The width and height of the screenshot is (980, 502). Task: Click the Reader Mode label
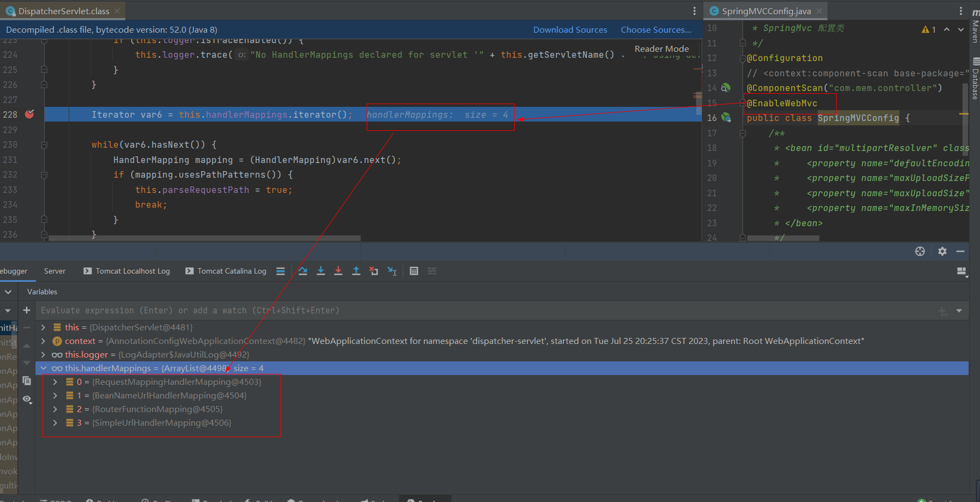pyautogui.click(x=661, y=49)
